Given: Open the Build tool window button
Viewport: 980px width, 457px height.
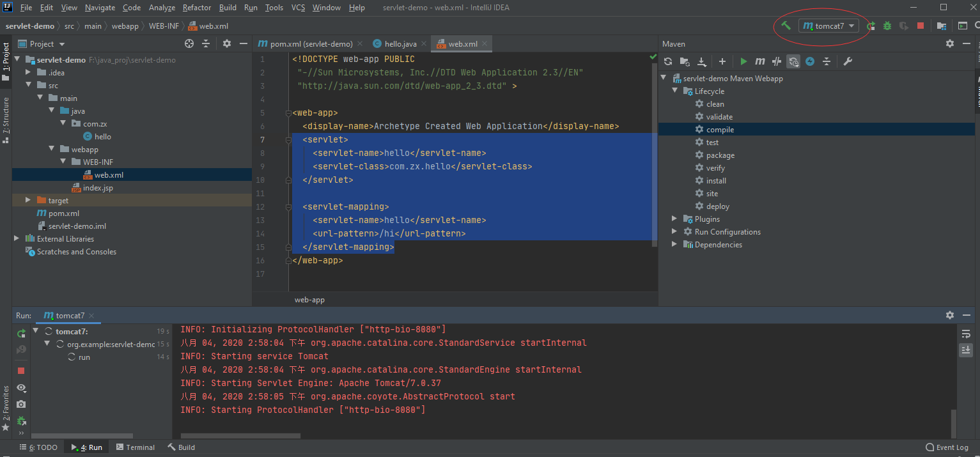Looking at the screenshot, I should coord(182,447).
